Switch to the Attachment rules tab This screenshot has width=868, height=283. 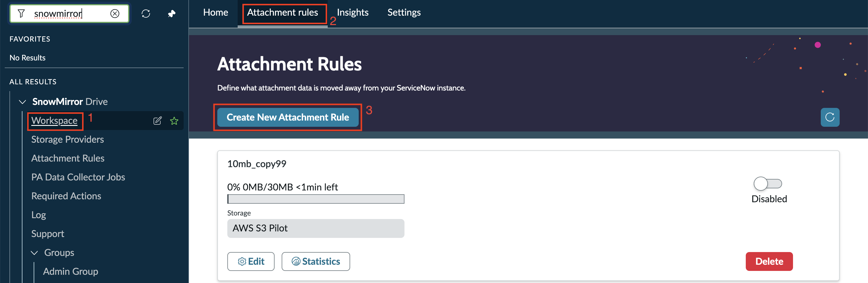(x=283, y=12)
